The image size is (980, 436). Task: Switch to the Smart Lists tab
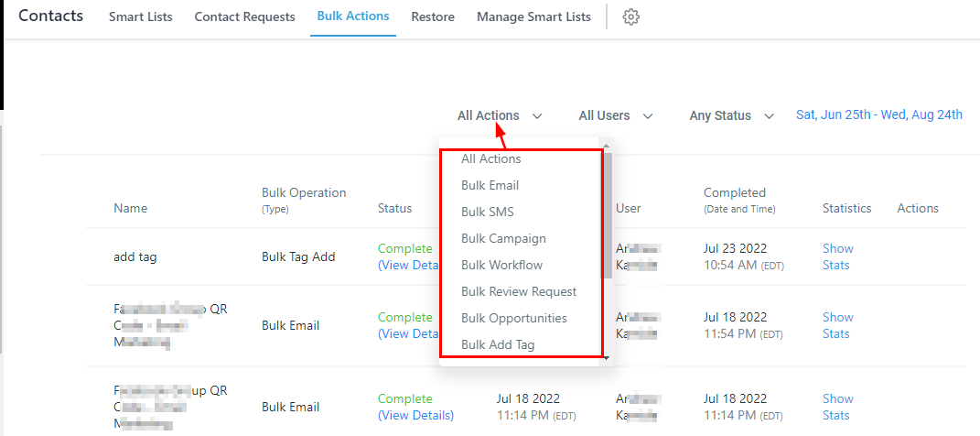[140, 16]
